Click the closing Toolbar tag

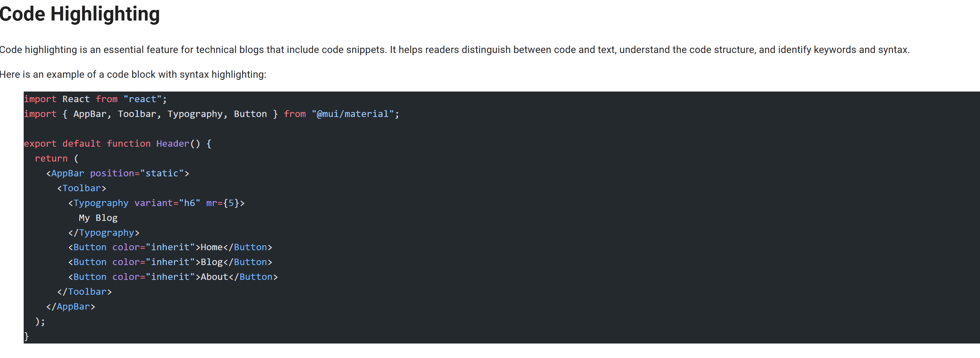tap(84, 292)
